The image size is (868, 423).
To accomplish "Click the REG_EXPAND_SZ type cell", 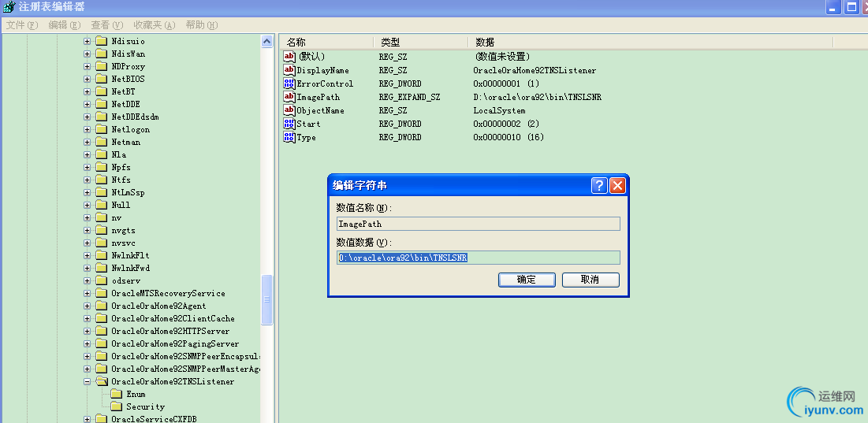I will [x=410, y=98].
